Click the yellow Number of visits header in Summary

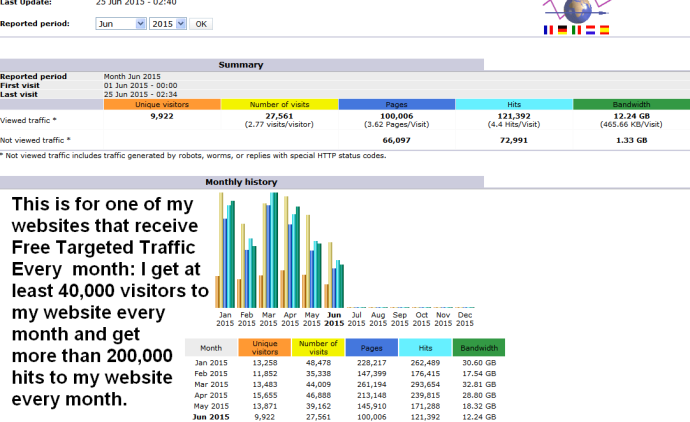tap(279, 104)
